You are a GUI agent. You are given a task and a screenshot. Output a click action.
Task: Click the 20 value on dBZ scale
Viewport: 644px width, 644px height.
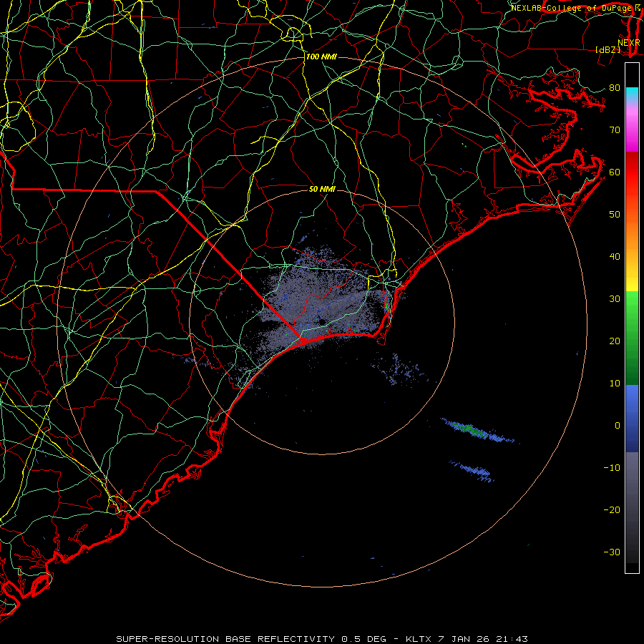coord(615,341)
